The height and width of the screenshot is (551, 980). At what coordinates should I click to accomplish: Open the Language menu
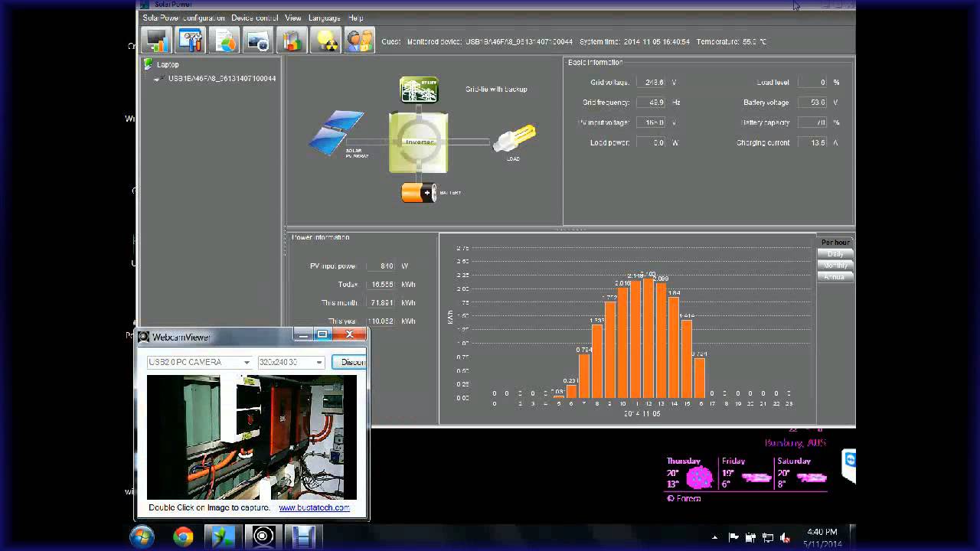[x=324, y=18]
